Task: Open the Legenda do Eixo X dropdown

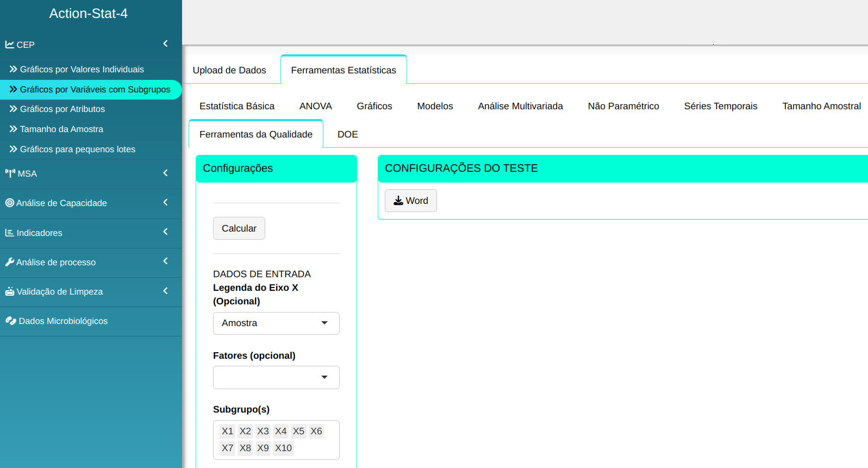Action: coord(276,323)
